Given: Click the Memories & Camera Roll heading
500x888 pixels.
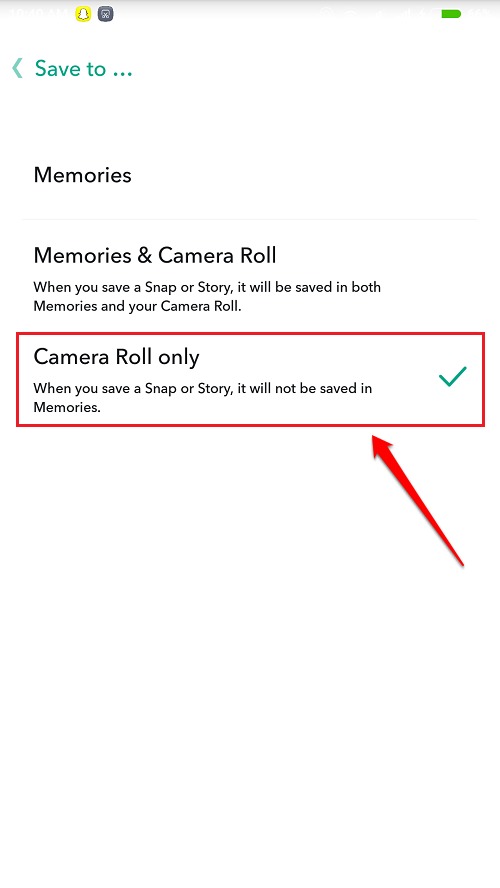Looking at the screenshot, I should pyautogui.click(x=155, y=255).
